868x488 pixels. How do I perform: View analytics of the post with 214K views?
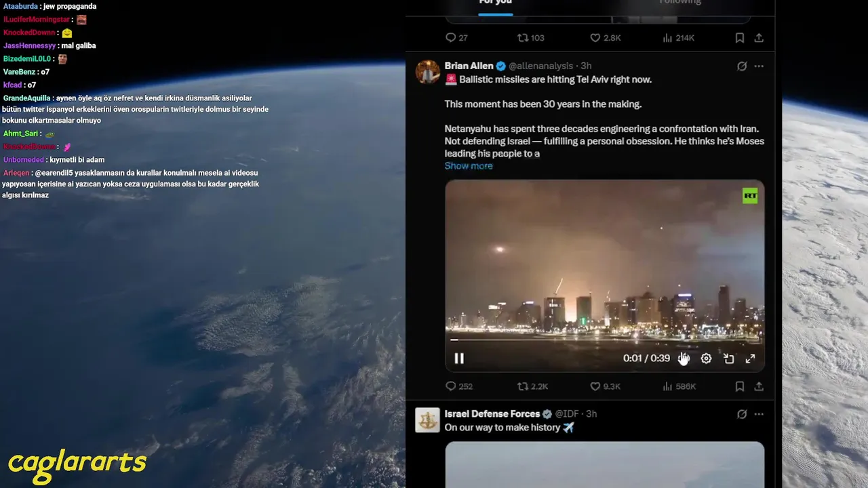click(x=678, y=38)
